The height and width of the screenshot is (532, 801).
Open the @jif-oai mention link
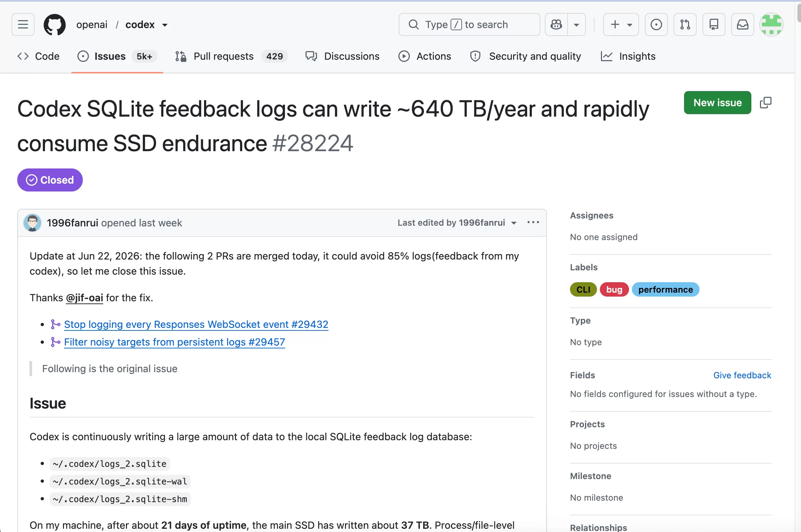pos(85,298)
